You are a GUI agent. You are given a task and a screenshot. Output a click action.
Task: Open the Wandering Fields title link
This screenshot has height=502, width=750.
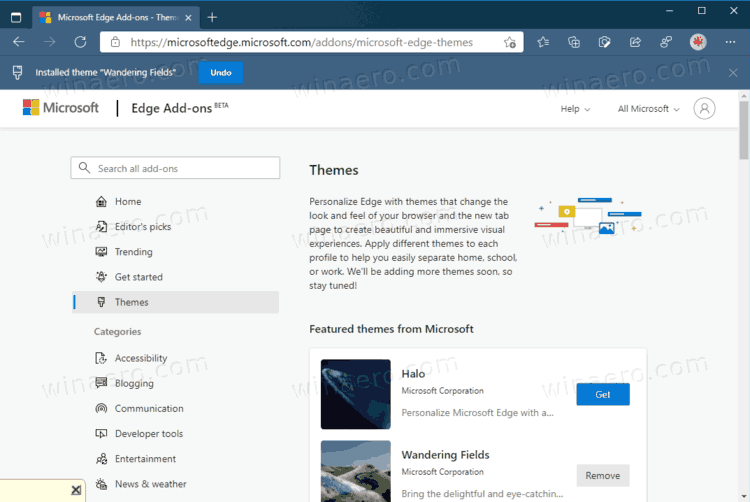tap(445, 455)
